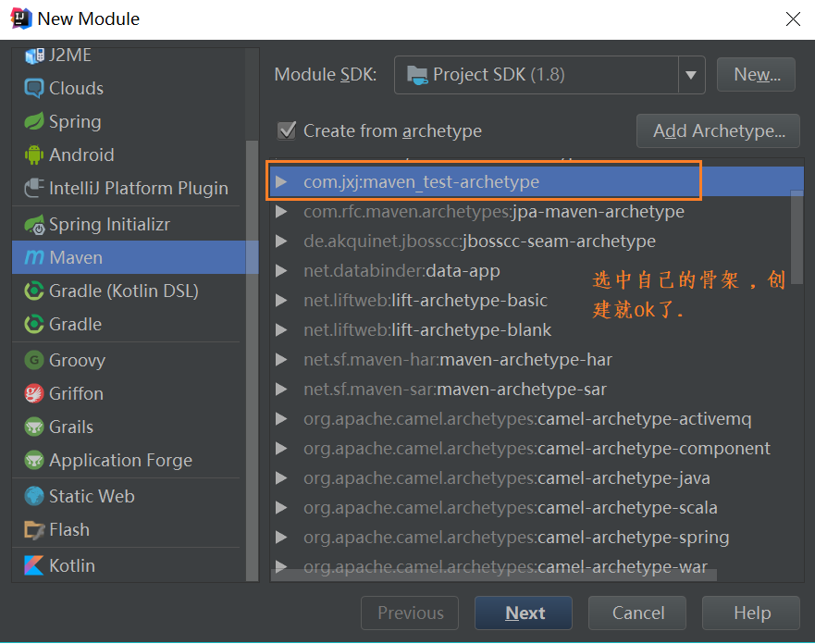
Task: Expand the camel-archetype-java node
Action: coord(281,478)
